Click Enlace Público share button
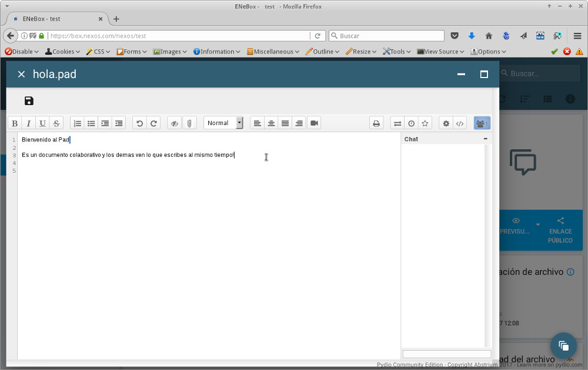This screenshot has height=370, width=588. (x=560, y=230)
